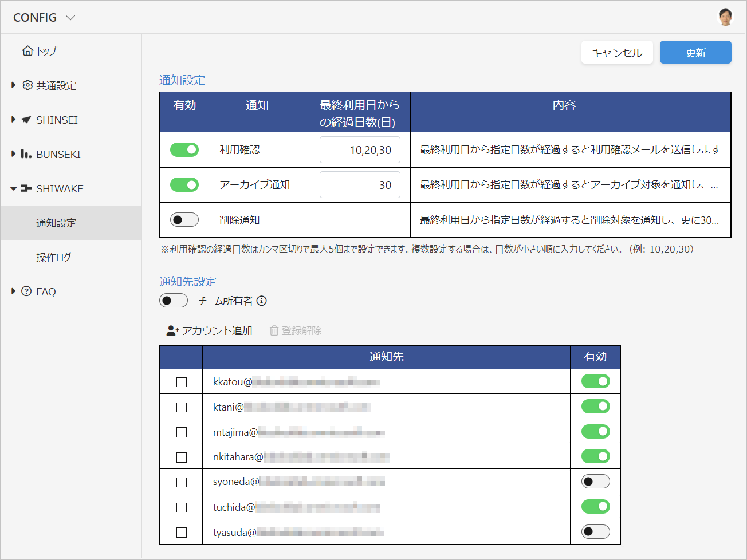
Task: Collapse the SHIWAKE section
Action: pyautogui.click(x=14, y=188)
